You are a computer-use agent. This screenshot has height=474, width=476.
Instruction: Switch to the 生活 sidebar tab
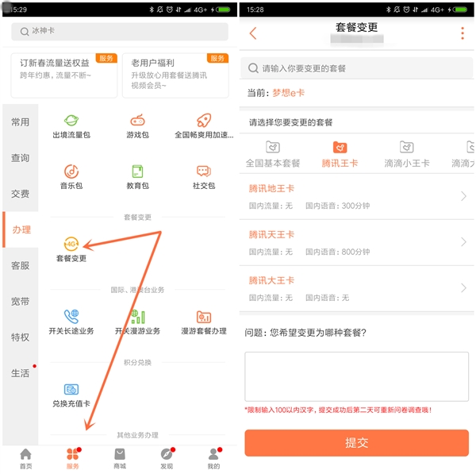point(21,373)
